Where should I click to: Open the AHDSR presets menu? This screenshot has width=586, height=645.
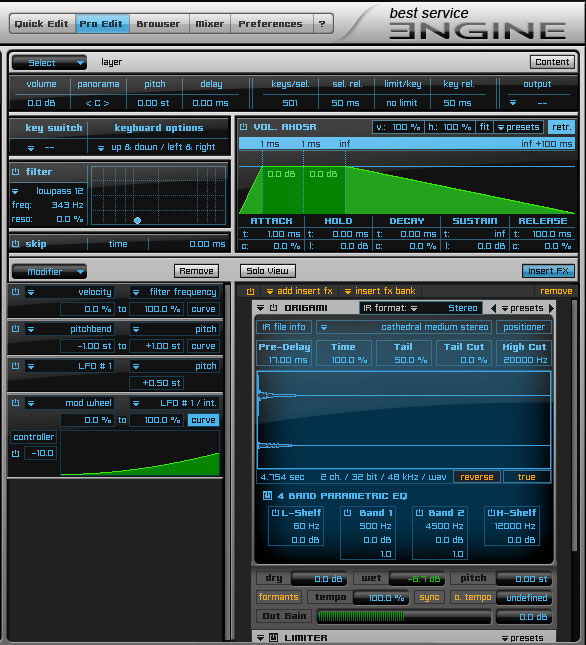(519, 127)
